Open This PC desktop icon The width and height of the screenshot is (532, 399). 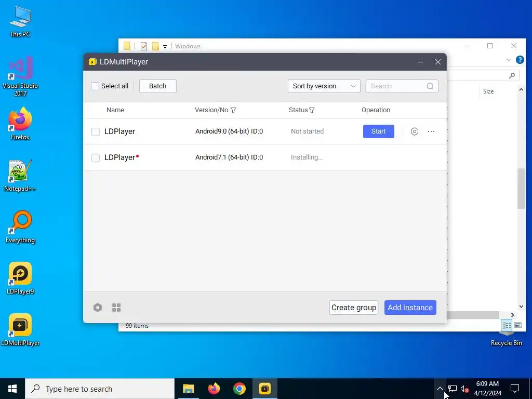coord(20,22)
